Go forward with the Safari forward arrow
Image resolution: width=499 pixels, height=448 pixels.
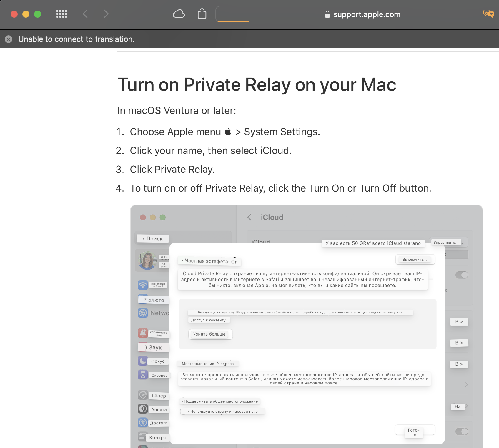pyautogui.click(x=106, y=14)
